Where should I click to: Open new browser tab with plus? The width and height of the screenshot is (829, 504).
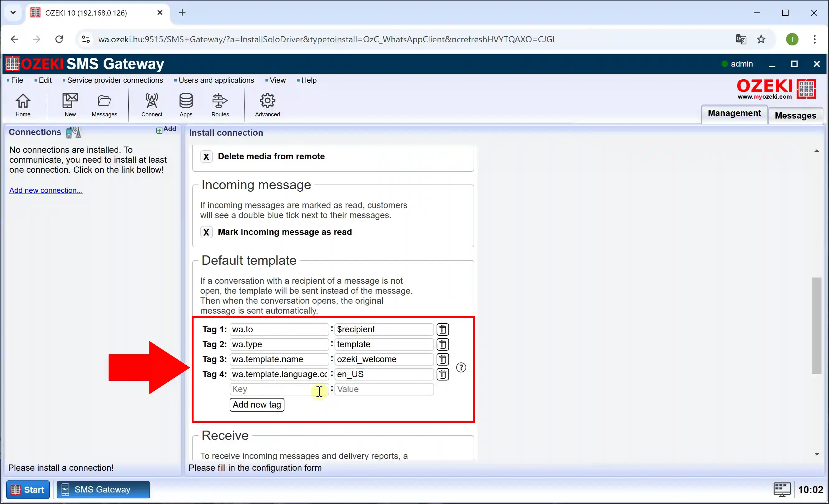tap(182, 13)
